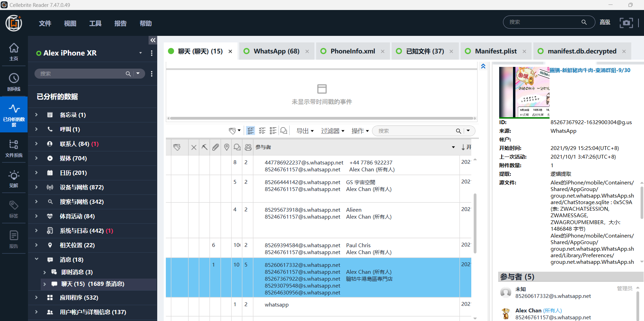Expand the 联系人 (84) tree node
644x321 pixels.
point(36,144)
